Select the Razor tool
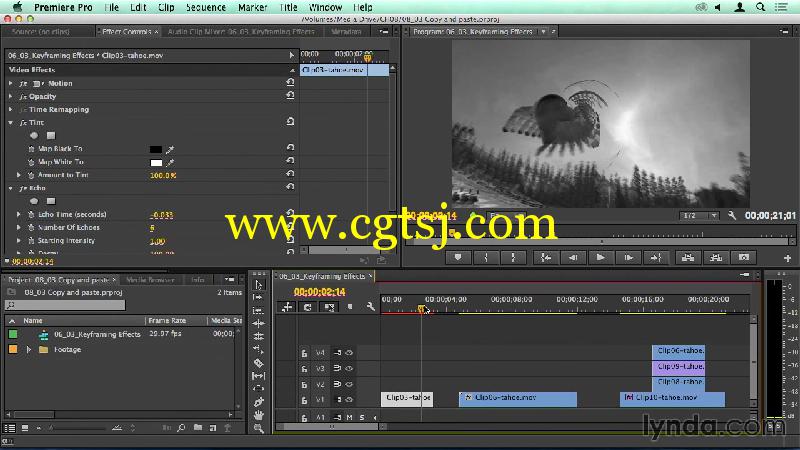The width and height of the screenshot is (800, 450). [259, 363]
